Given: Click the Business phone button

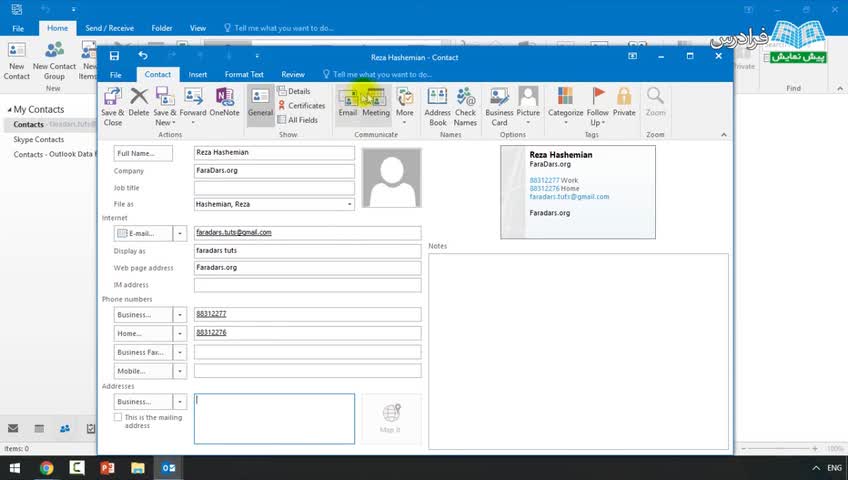Looking at the screenshot, I should coord(143,315).
